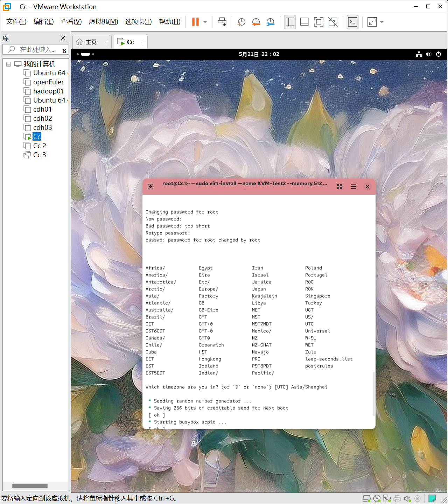Focus the library search input field
448x504 pixels.
coord(35,50)
